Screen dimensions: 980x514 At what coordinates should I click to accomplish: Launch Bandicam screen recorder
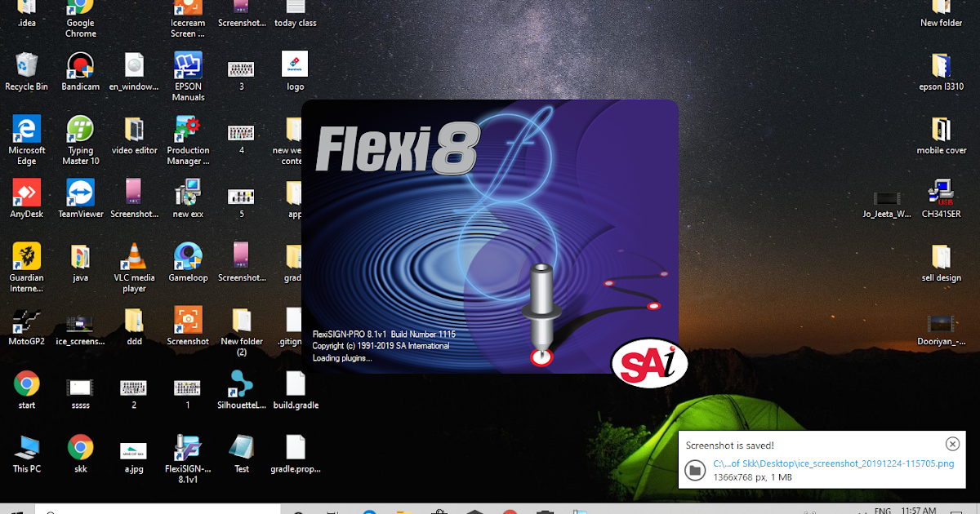pyautogui.click(x=80, y=67)
